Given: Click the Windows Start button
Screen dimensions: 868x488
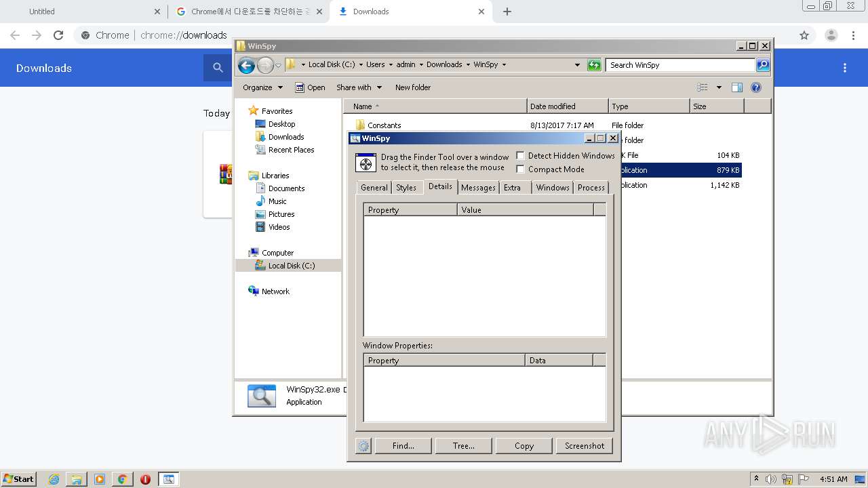Looking at the screenshot, I should [x=18, y=479].
